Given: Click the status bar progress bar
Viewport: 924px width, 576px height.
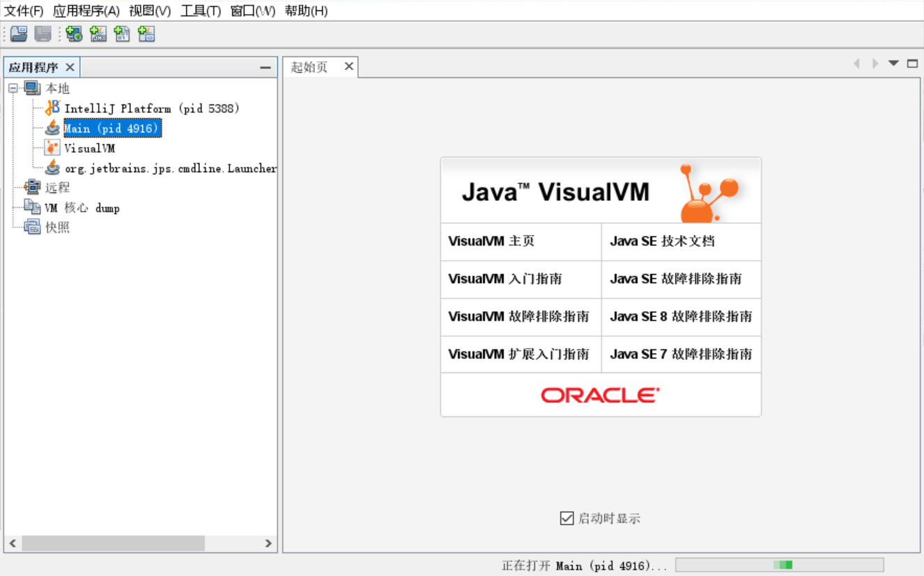Looking at the screenshot, I should [x=779, y=565].
